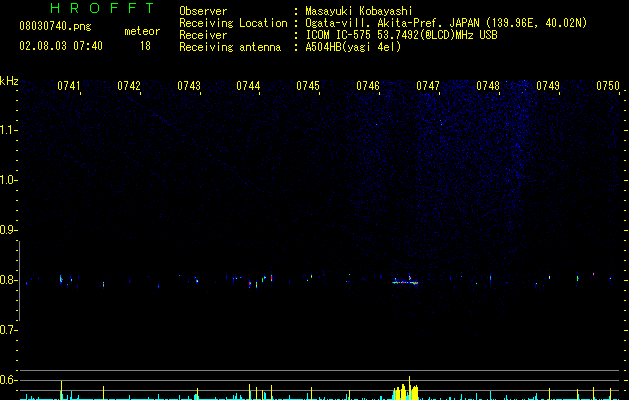The image size is (629, 400).
Task: Click the meteor count 18
Action: (145, 46)
